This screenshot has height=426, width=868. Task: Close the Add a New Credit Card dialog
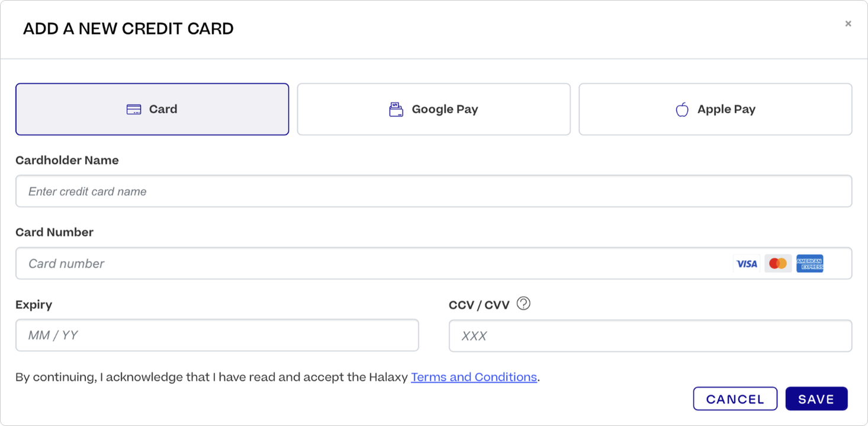(x=848, y=24)
